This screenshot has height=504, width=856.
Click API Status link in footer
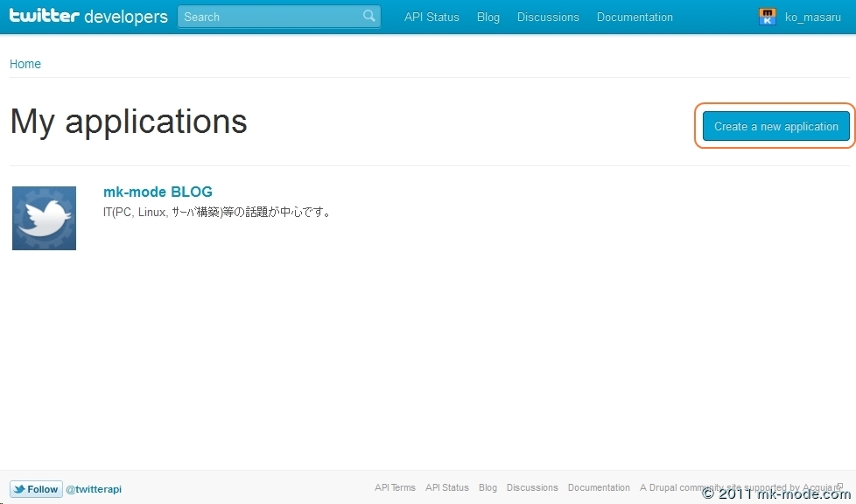pos(446,487)
